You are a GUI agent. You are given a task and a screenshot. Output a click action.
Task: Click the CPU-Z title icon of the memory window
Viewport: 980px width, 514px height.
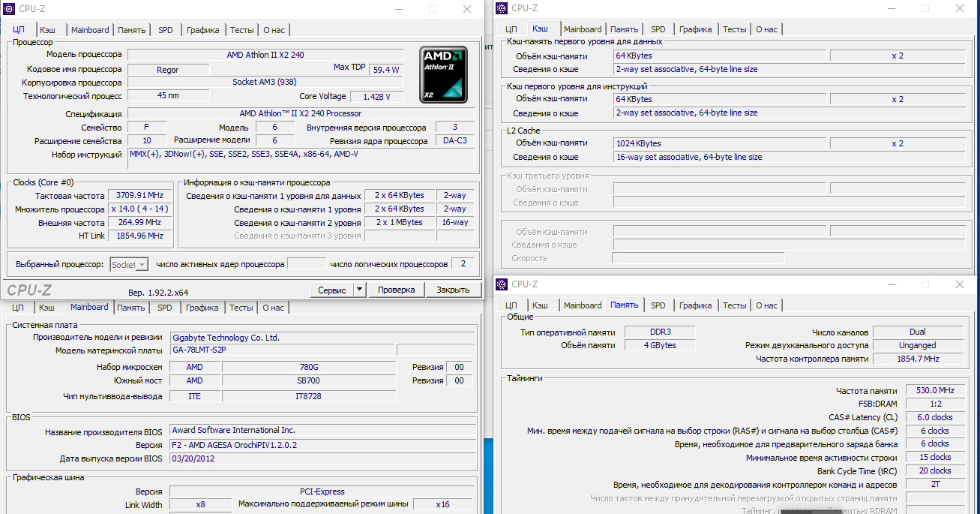(x=502, y=284)
